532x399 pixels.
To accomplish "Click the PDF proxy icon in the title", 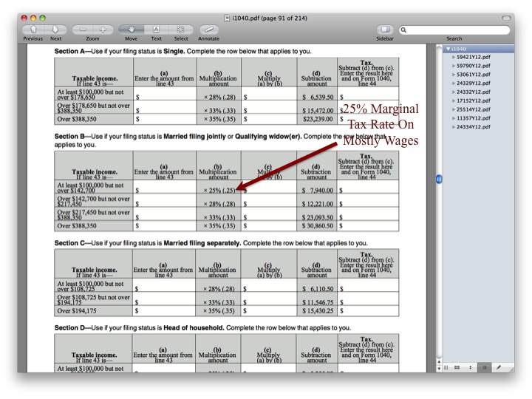I will 227,18.
